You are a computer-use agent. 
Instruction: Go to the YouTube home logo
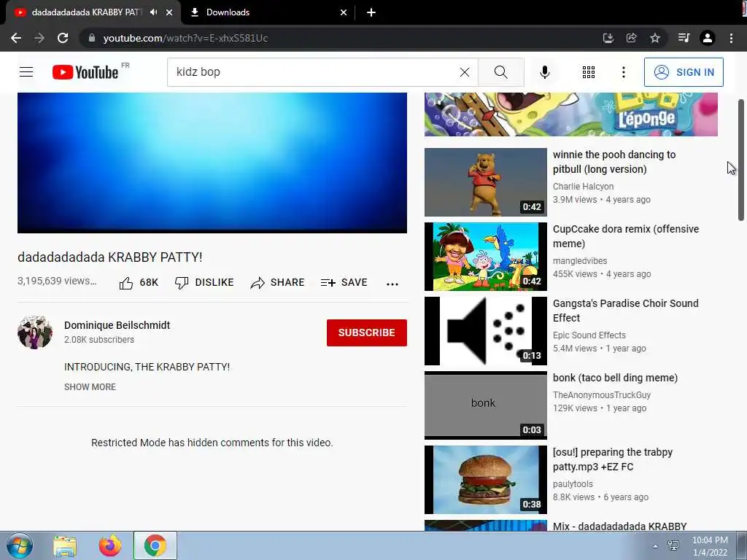(85, 72)
